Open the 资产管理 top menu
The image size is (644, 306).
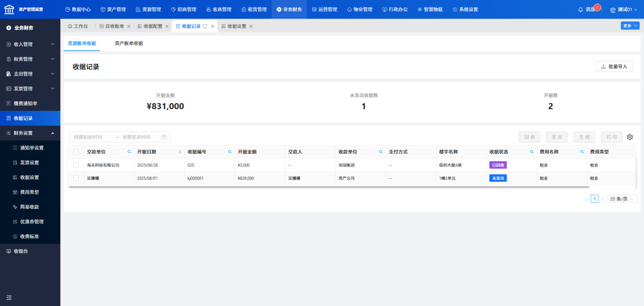click(x=113, y=9)
